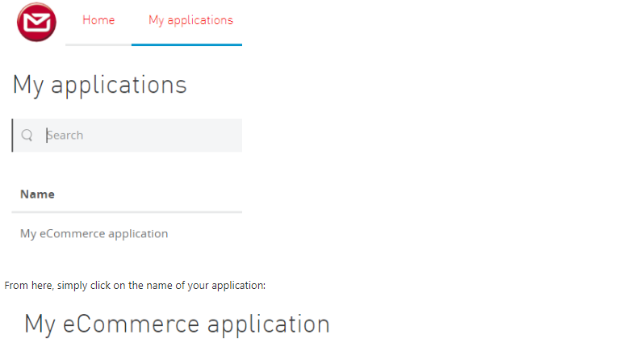Image resolution: width=636 pixels, height=364 pixels.
Task: Click the Name column header
Action: (37, 195)
